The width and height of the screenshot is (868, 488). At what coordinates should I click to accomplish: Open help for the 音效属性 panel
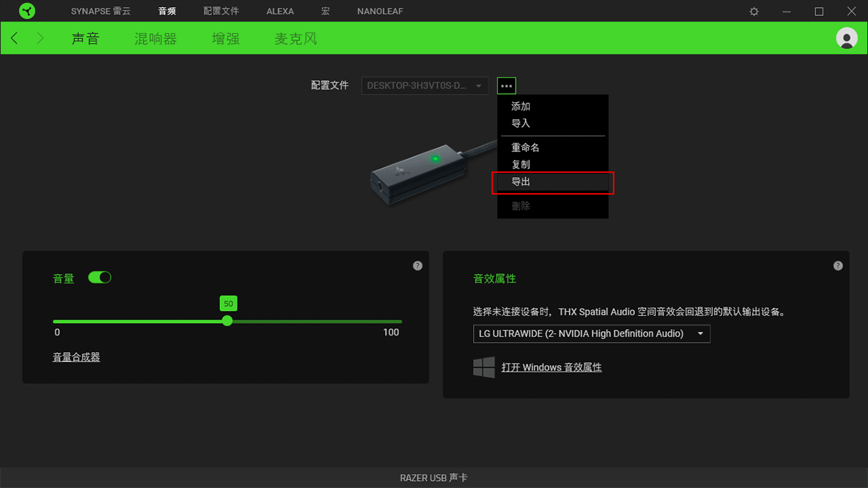[x=838, y=265]
